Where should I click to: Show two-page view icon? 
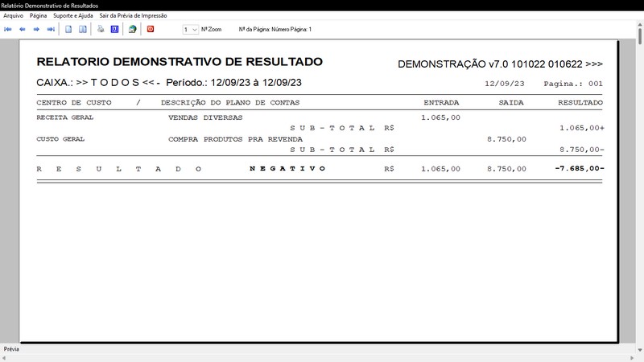[83, 29]
